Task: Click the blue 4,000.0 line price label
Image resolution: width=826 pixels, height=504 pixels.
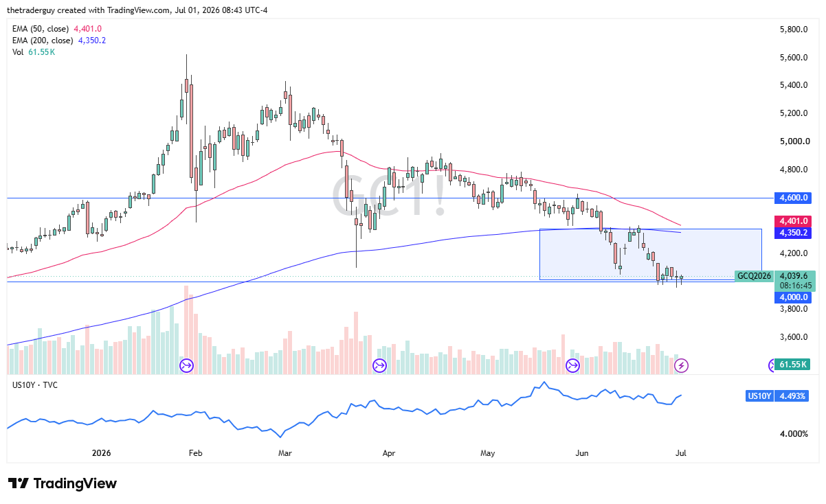Action: point(793,297)
